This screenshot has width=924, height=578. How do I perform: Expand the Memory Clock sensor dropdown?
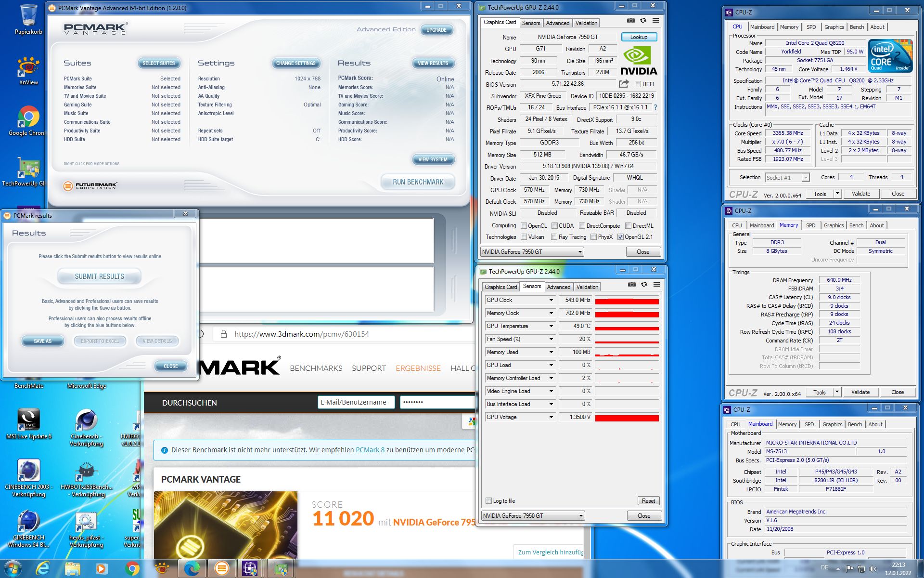click(551, 313)
